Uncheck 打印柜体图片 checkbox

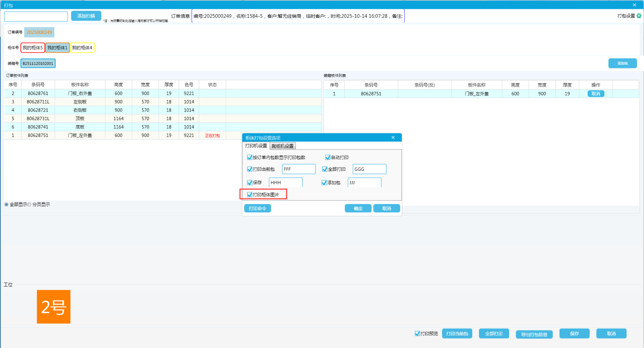250,195
